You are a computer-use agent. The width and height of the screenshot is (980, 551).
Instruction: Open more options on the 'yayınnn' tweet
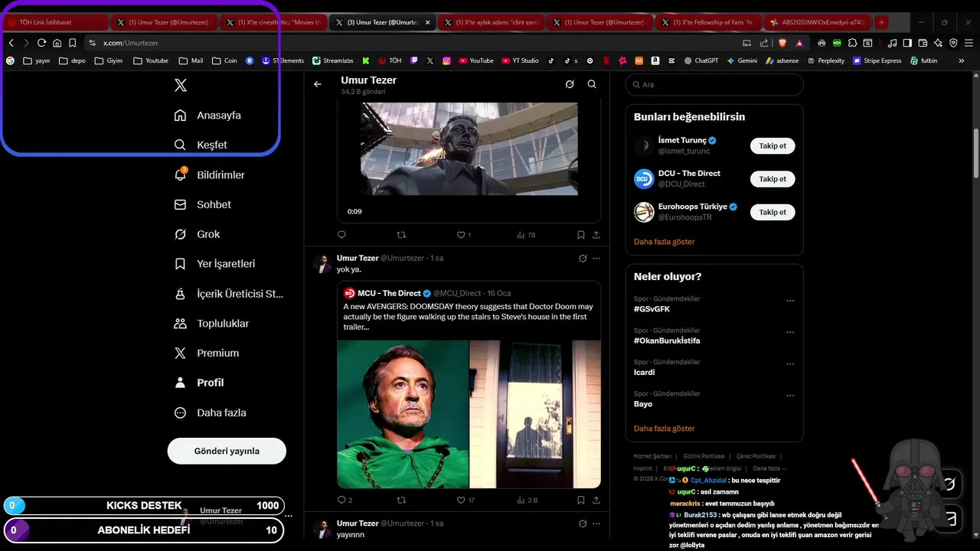click(x=596, y=523)
